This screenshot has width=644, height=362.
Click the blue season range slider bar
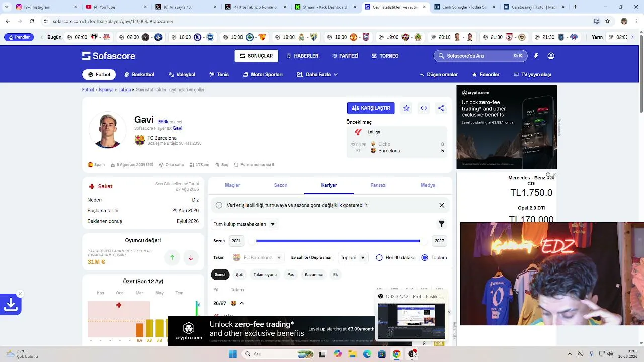pos(338,241)
